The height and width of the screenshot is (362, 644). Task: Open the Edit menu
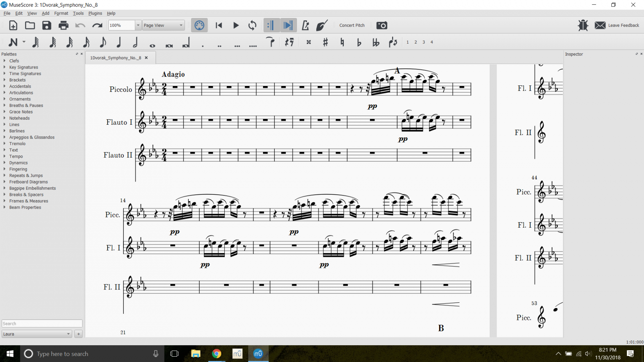19,13
